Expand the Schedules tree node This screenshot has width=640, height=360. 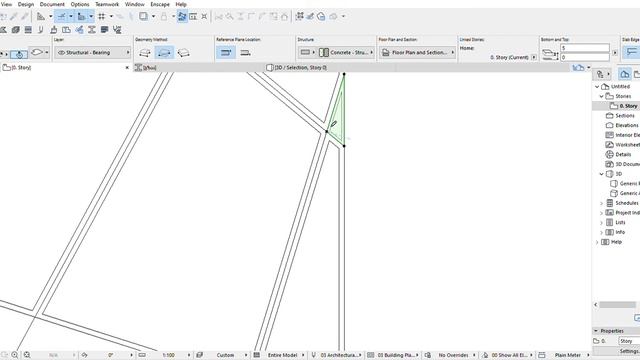tap(602, 203)
